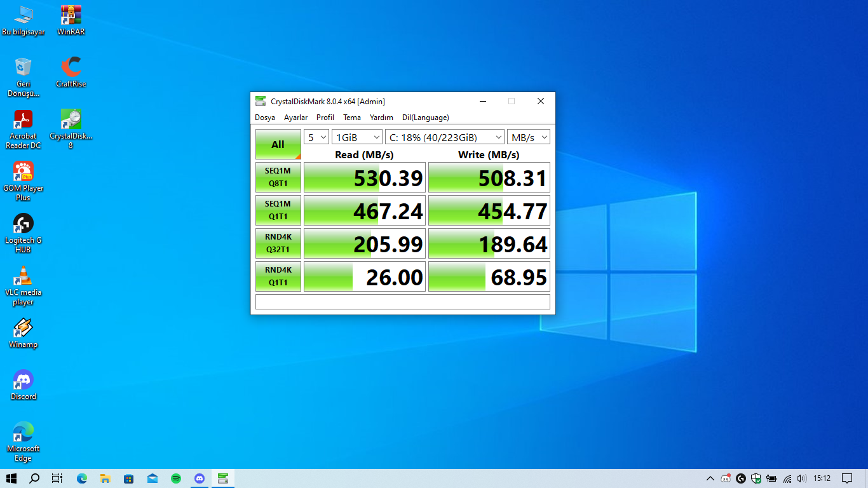Launch Winamp from the desktop
Screen dimensions: 868x488
24,333
